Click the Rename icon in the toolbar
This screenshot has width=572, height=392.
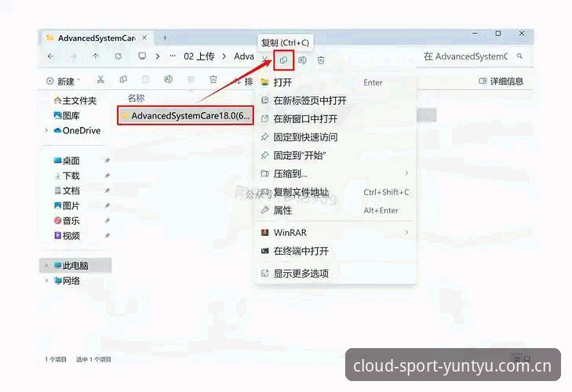click(168, 79)
